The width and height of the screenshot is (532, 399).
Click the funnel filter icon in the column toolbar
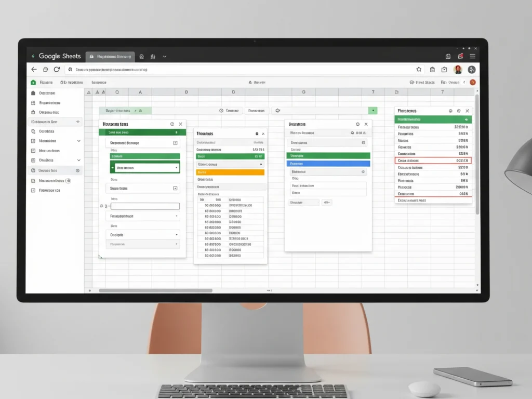point(277,111)
